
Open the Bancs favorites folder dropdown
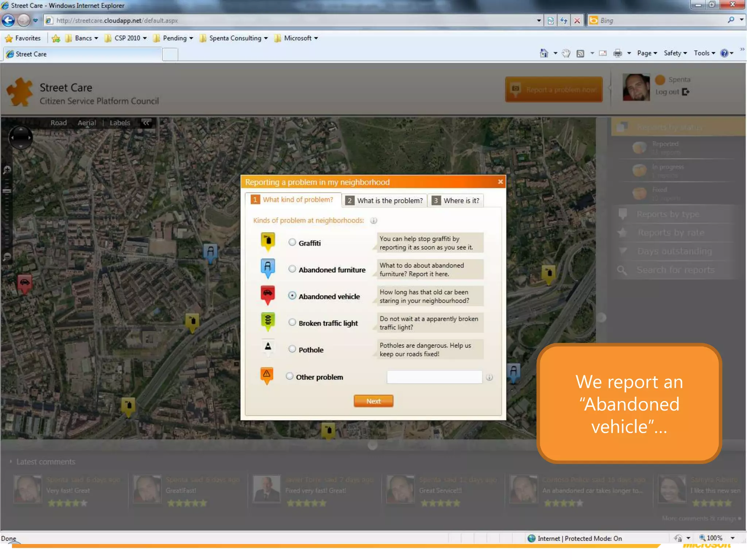(x=82, y=38)
